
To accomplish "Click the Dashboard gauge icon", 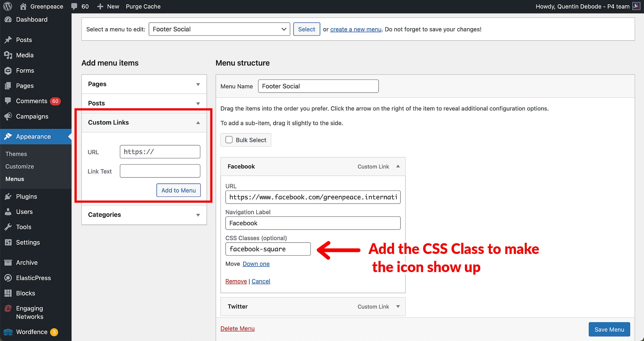I will (8, 19).
